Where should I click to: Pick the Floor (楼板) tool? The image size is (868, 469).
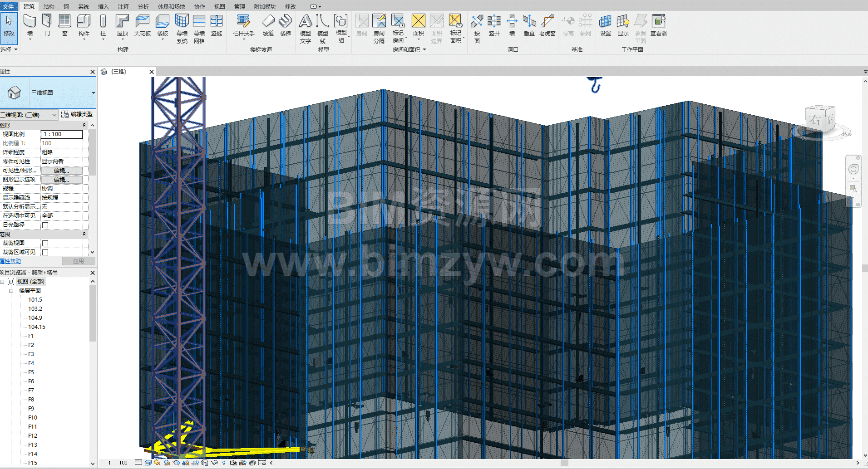click(x=163, y=25)
